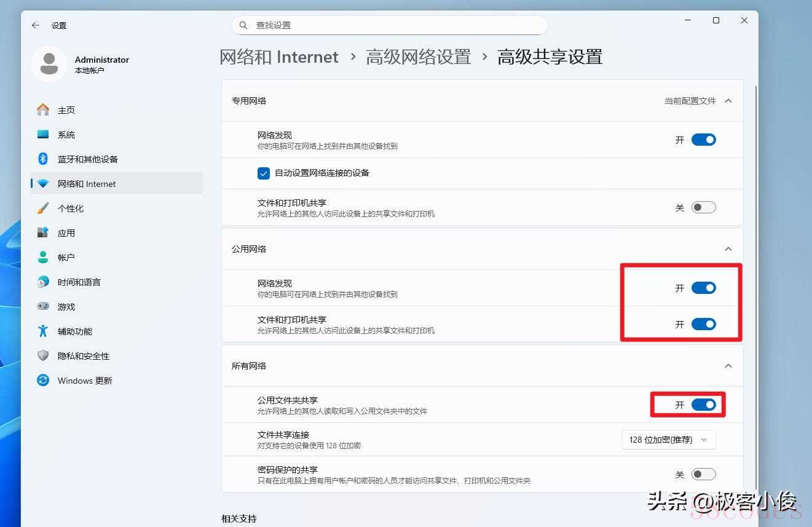The height and width of the screenshot is (527, 812).
Task: Click the Accounts (帐户) person icon
Action: (43, 258)
